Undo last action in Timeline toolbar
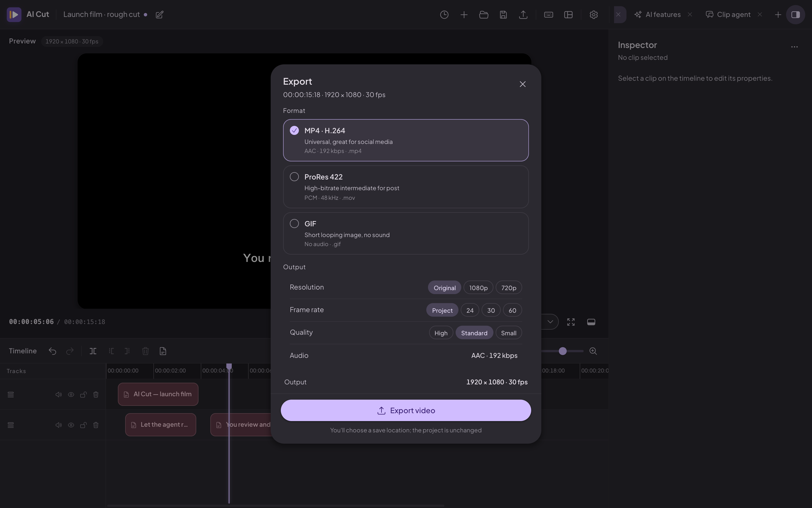The image size is (812, 508). [52, 351]
